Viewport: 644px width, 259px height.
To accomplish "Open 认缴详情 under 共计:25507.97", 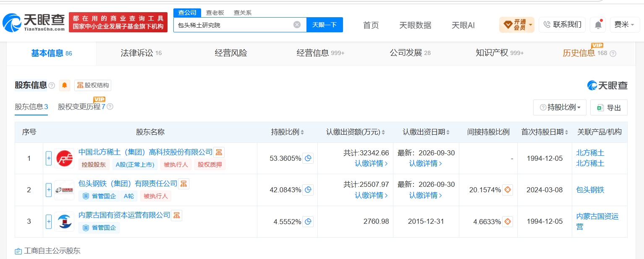I will (371, 195).
